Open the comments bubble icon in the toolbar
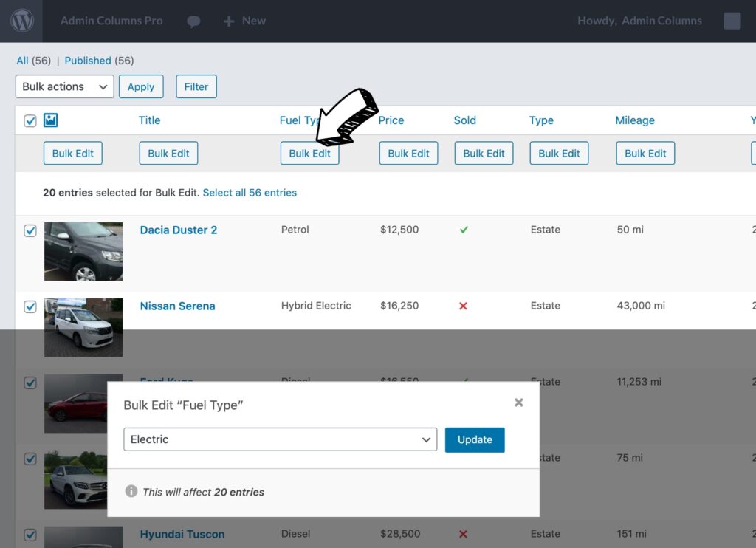756x548 pixels. pos(193,21)
